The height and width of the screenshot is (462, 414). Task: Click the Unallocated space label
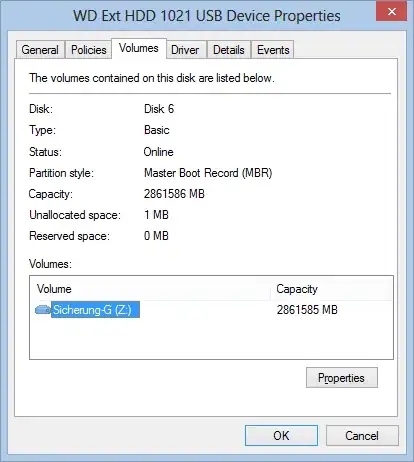(x=75, y=215)
